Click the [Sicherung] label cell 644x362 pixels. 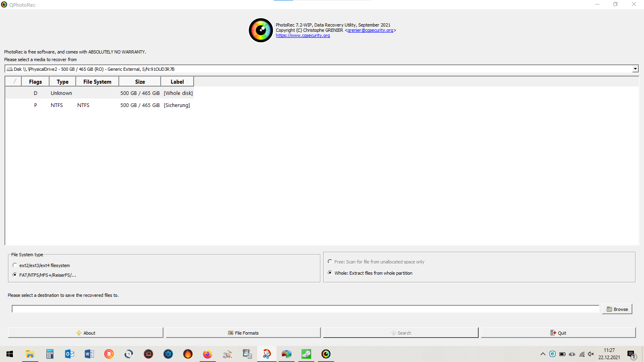[177, 105]
